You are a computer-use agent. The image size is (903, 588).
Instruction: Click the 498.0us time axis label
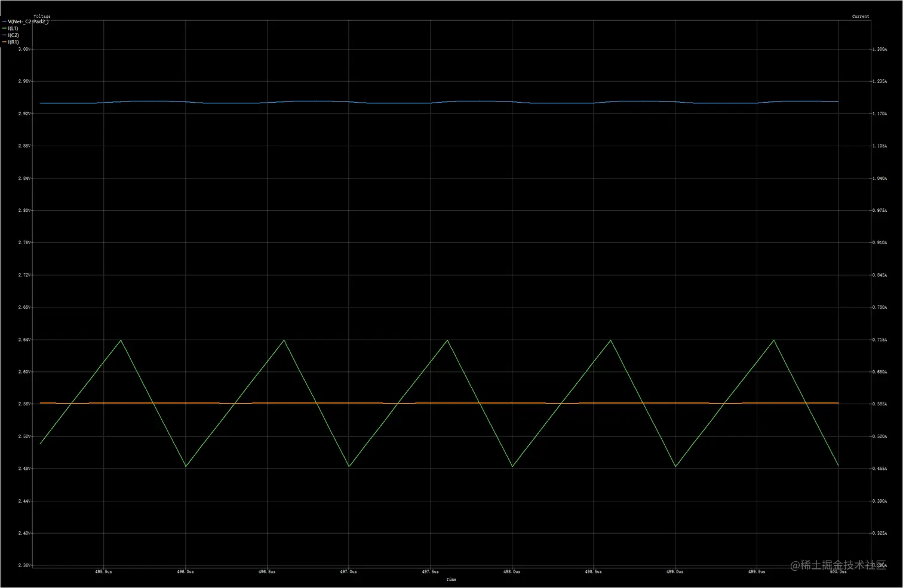(512, 572)
